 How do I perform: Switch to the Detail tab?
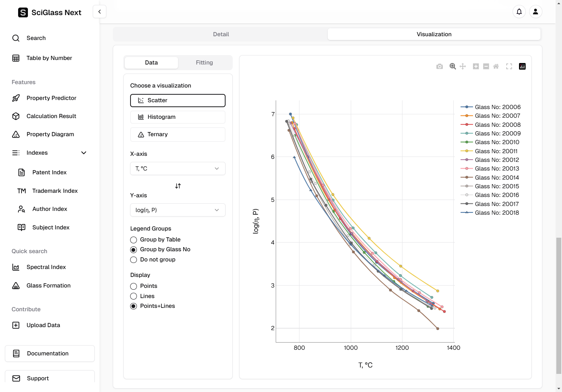[x=221, y=34]
